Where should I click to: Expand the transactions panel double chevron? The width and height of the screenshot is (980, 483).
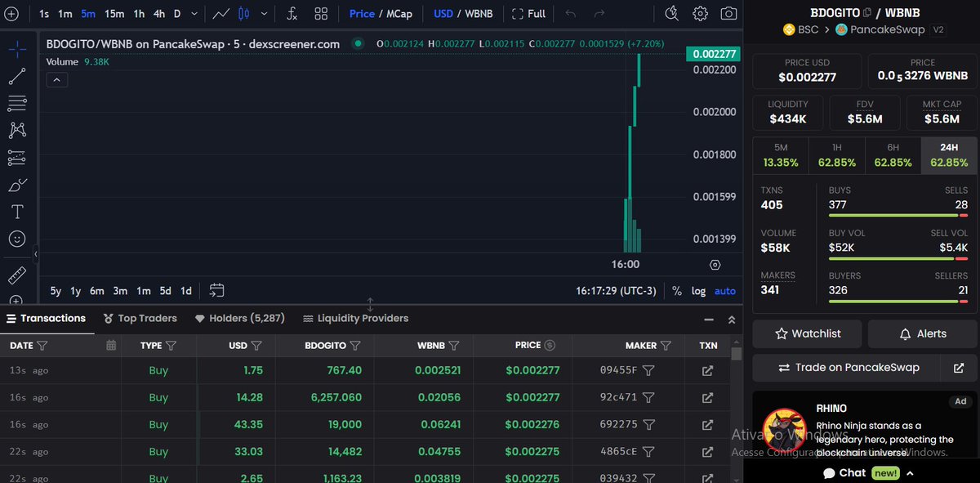(732, 320)
